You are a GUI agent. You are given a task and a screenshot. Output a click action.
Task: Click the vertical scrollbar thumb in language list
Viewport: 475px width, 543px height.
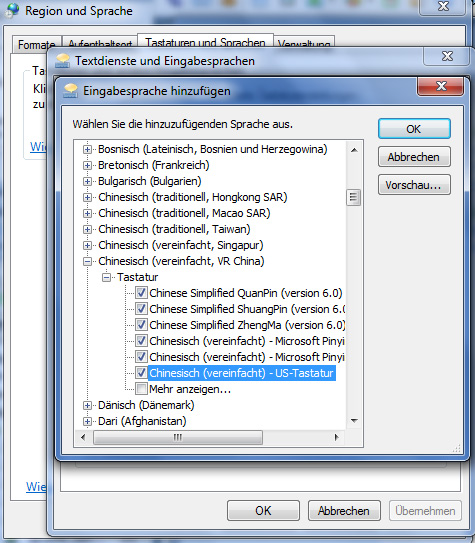pos(353,197)
